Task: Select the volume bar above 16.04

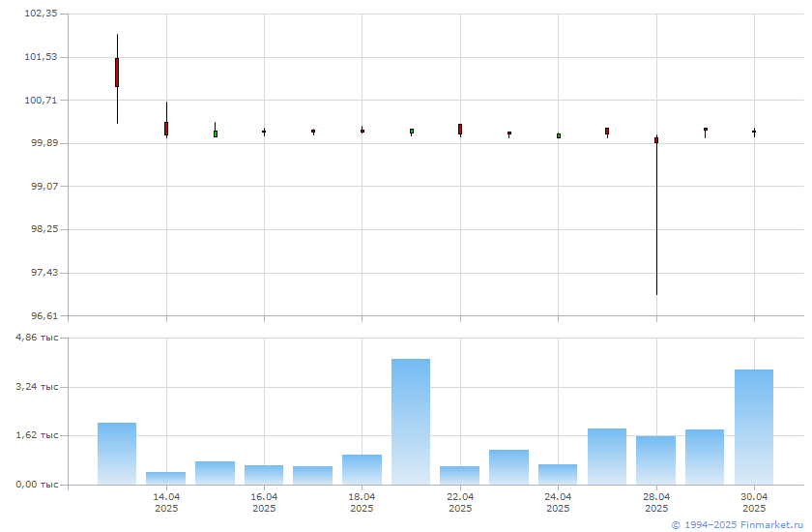Action: pos(264,475)
